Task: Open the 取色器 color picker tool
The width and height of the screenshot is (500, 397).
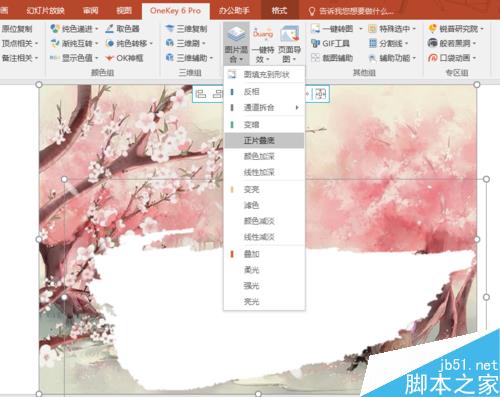Action: point(122,29)
